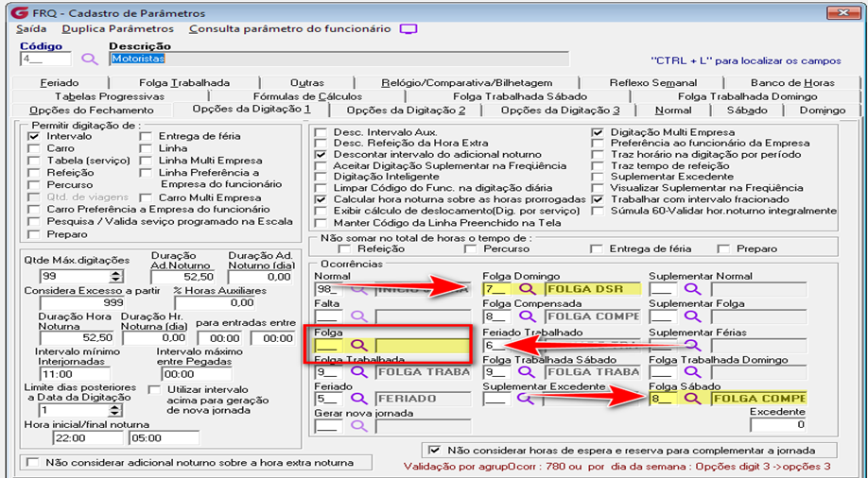Image resolution: width=868 pixels, height=478 pixels.
Task: Click the FRQ application icon in title bar
Action: click(x=20, y=12)
